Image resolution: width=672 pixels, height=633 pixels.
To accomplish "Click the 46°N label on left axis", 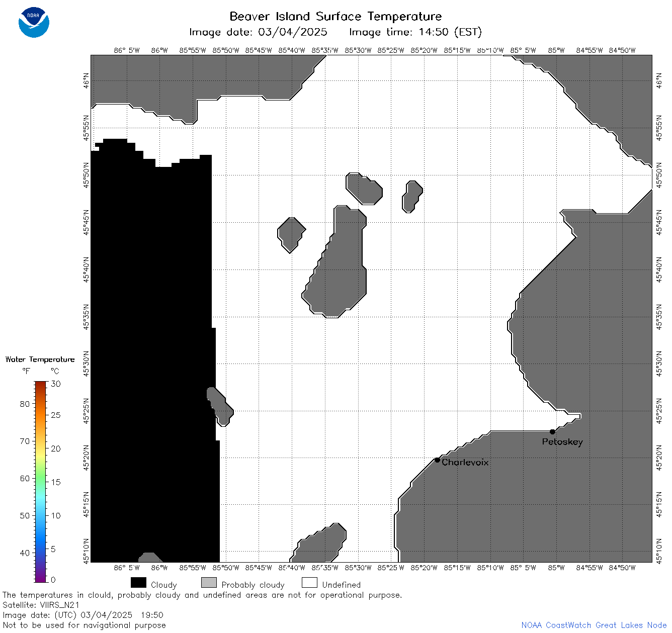I will tap(86, 80).
